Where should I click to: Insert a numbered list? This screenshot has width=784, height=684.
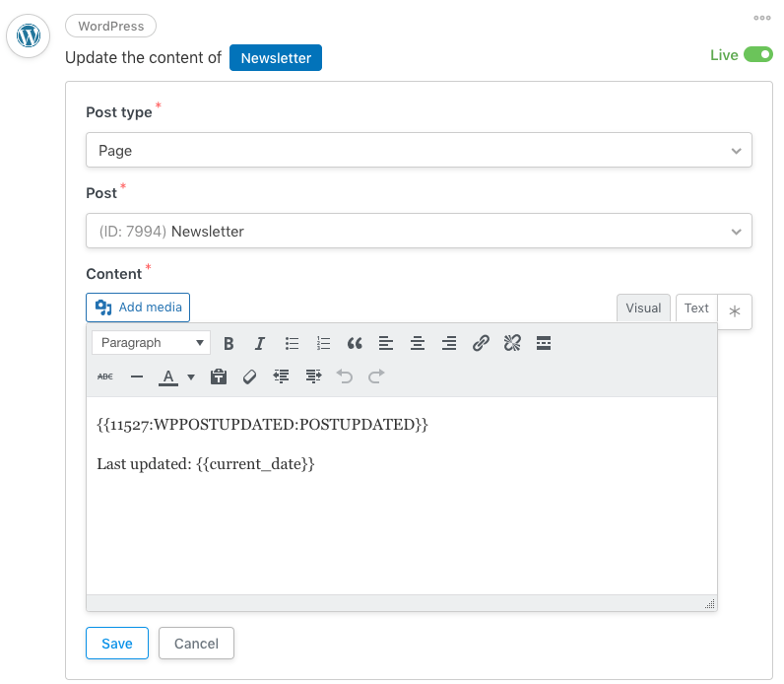(323, 343)
